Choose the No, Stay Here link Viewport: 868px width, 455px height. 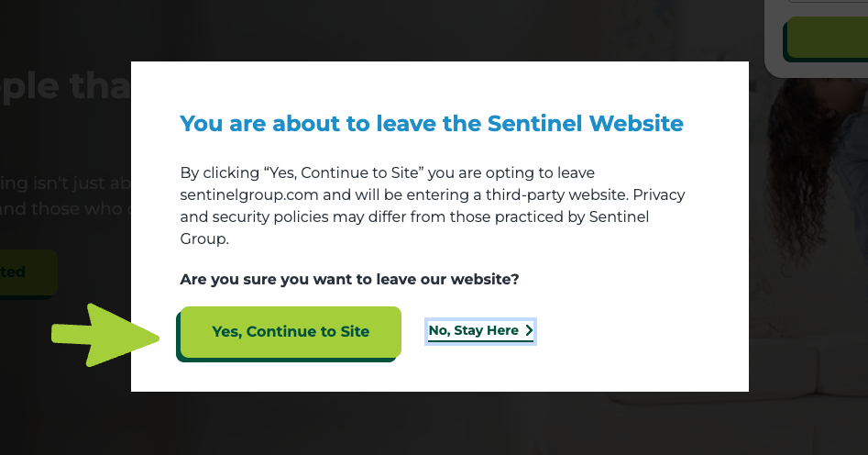click(x=480, y=331)
